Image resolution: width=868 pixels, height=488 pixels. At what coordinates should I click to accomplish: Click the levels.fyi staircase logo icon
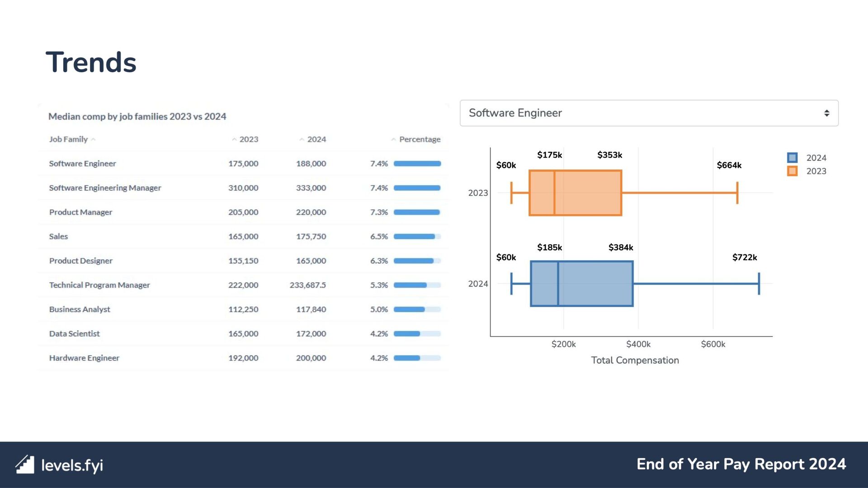[x=25, y=464]
